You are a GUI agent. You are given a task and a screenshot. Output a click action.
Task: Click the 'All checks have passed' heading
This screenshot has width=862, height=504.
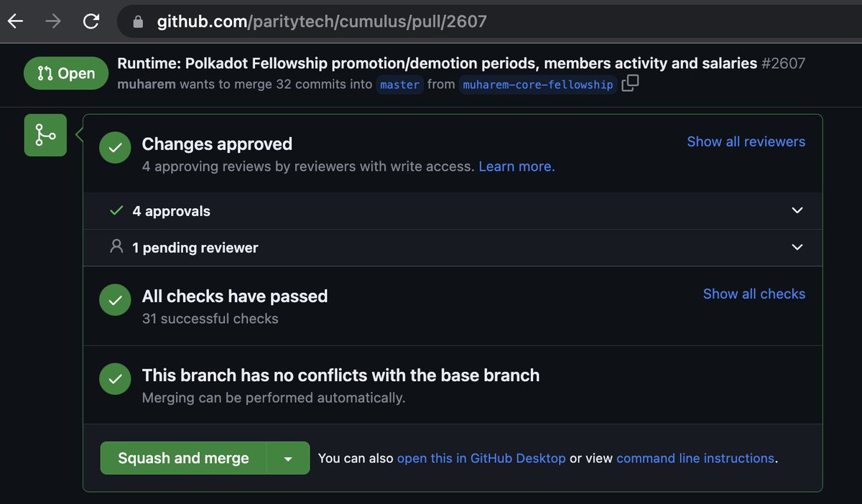(235, 297)
